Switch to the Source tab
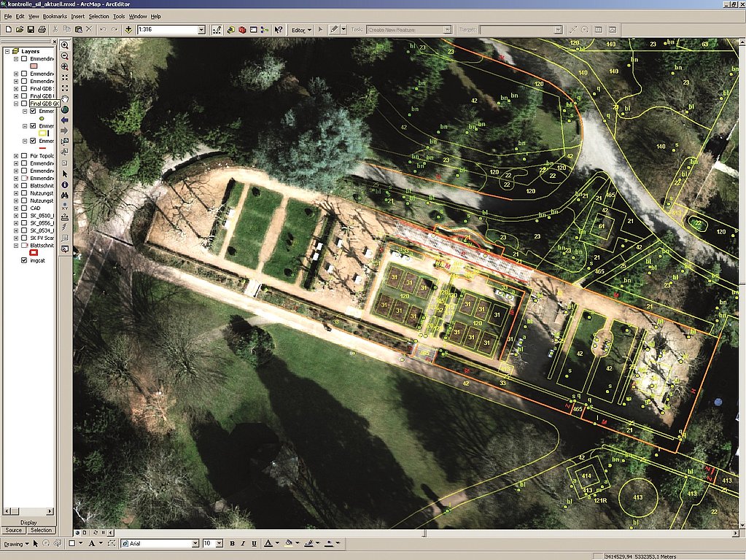Image resolution: width=746 pixels, height=560 pixels. 13,530
